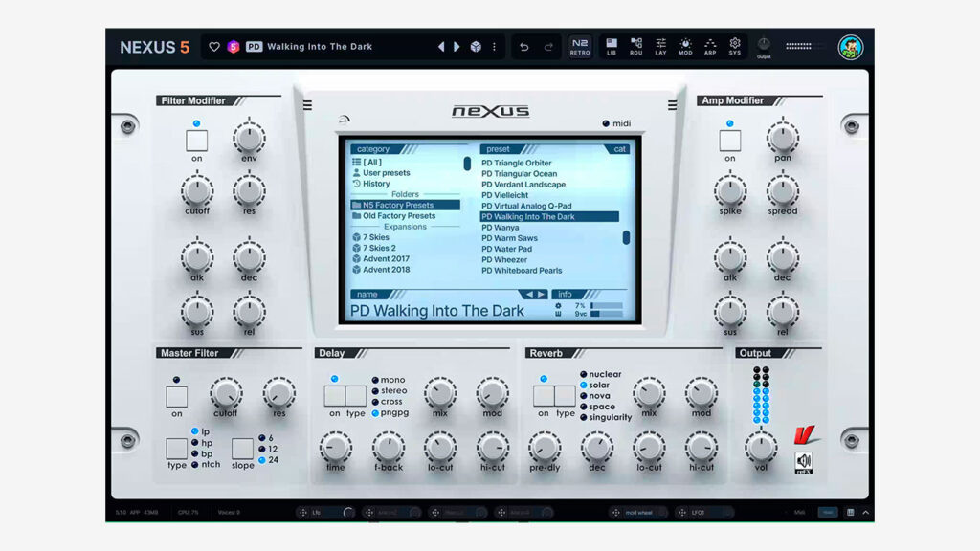Click the Output vol knob
Viewport: 980px width, 551px height.
coord(761,447)
